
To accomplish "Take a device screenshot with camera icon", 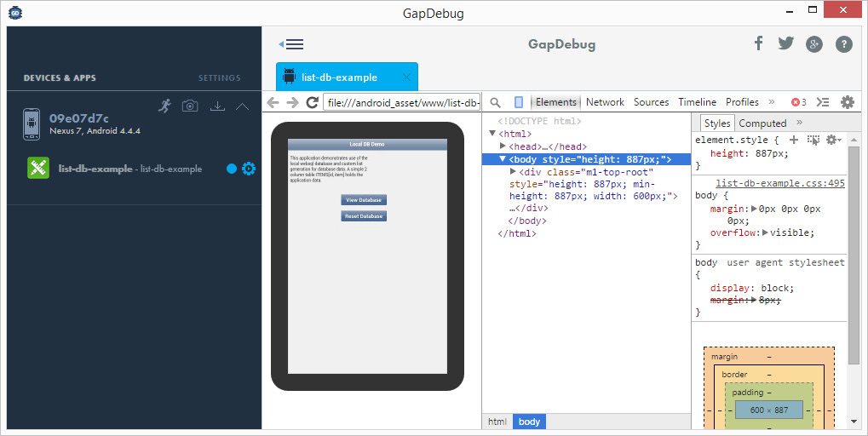I will pyautogui.click(x=190, y=106).
